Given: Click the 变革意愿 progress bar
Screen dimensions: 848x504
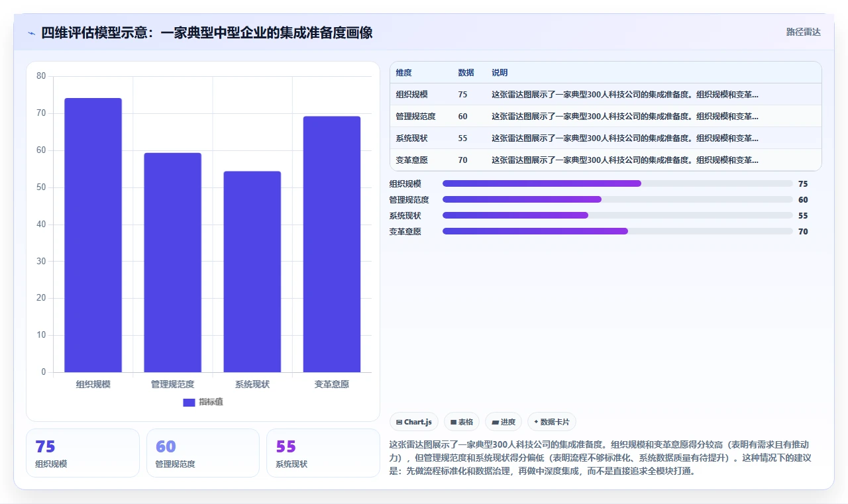Looking at the screenshot, I should (617, 231).
